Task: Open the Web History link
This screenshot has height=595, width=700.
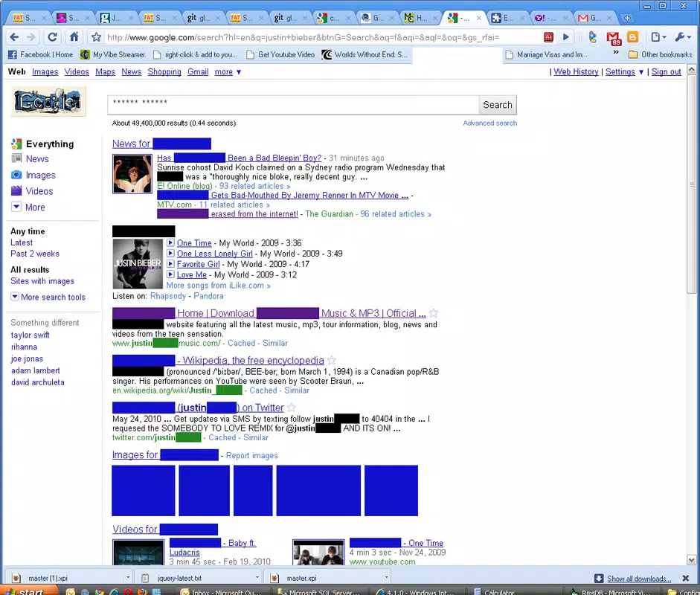Action: tap(576, 72)
